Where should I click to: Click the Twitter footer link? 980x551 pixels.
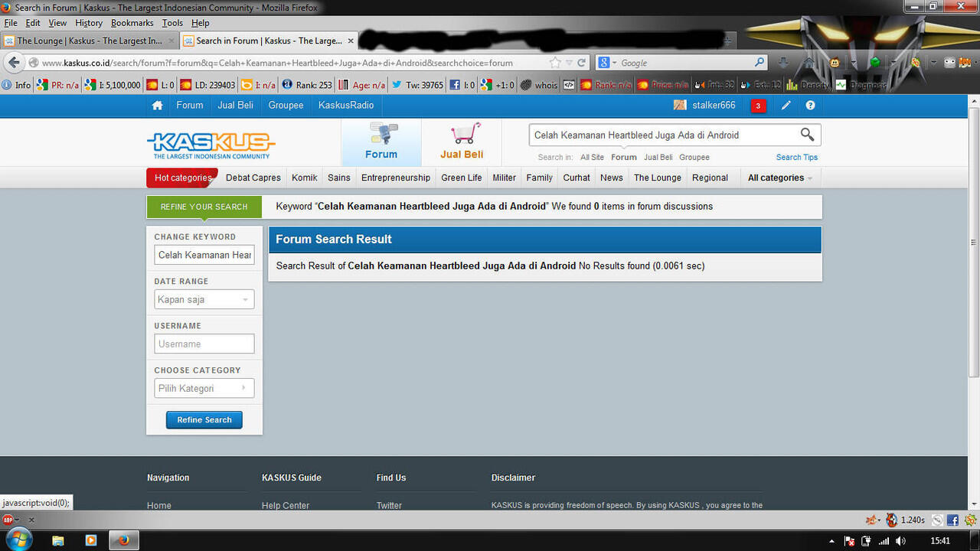pos(389,505)
